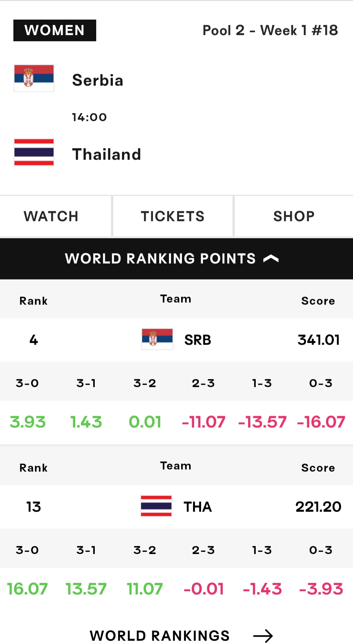Click the Serbia flag in match header
353x644 pixels.
click(x=34, y=78)
